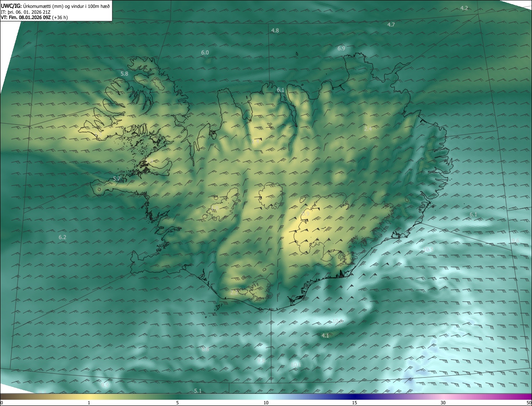The image size is (532, 406).
Task: Click the '4.1' value label south of Iceland
Action: [x=325, y=336]
